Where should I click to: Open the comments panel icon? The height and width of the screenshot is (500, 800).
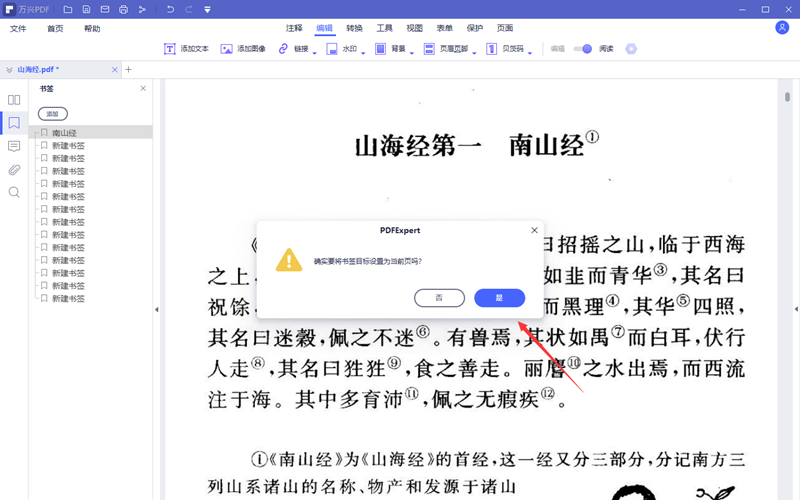click(x=14, y=146)
